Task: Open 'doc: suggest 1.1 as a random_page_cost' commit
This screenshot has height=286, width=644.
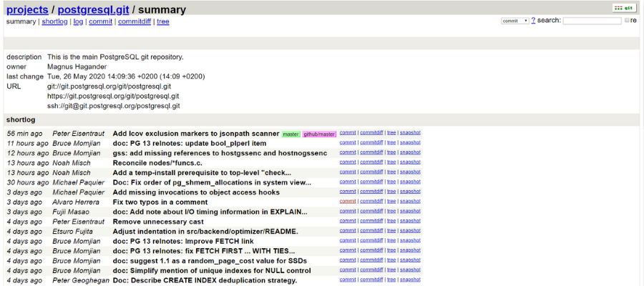Action: 210,261
